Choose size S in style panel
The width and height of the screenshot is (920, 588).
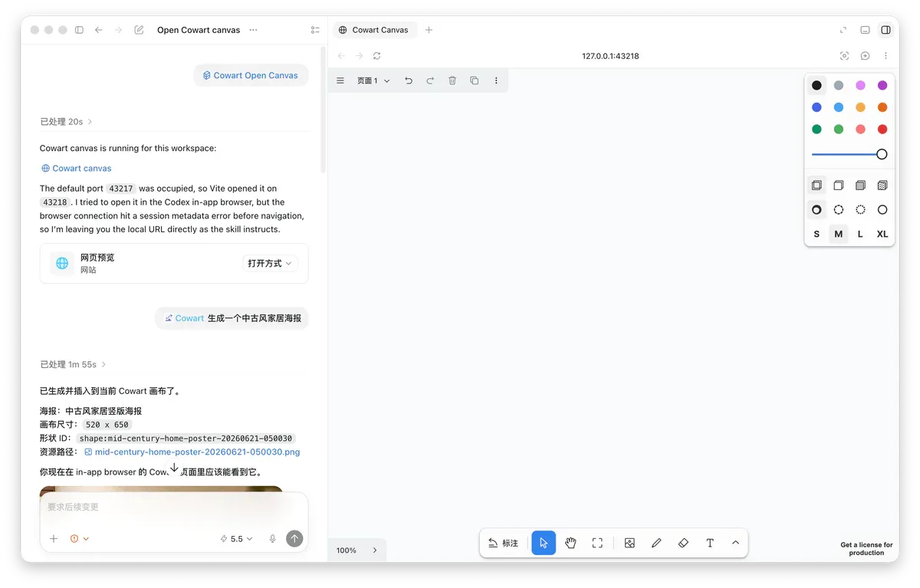point(816,234)
